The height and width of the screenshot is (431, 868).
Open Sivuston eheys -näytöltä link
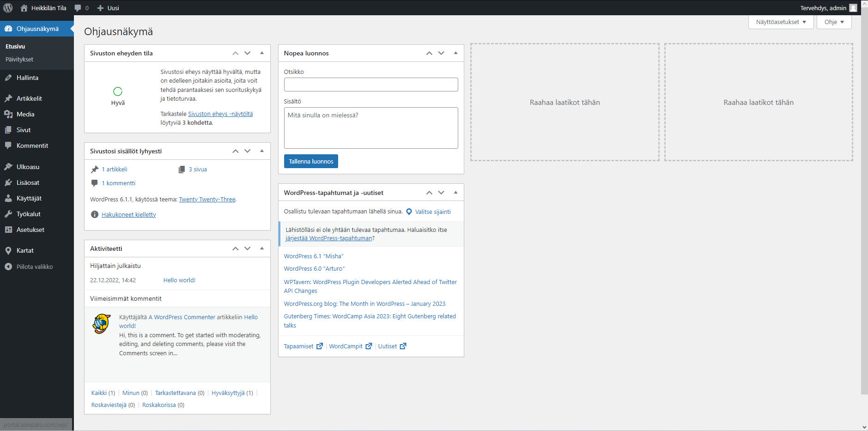(220, 114)
